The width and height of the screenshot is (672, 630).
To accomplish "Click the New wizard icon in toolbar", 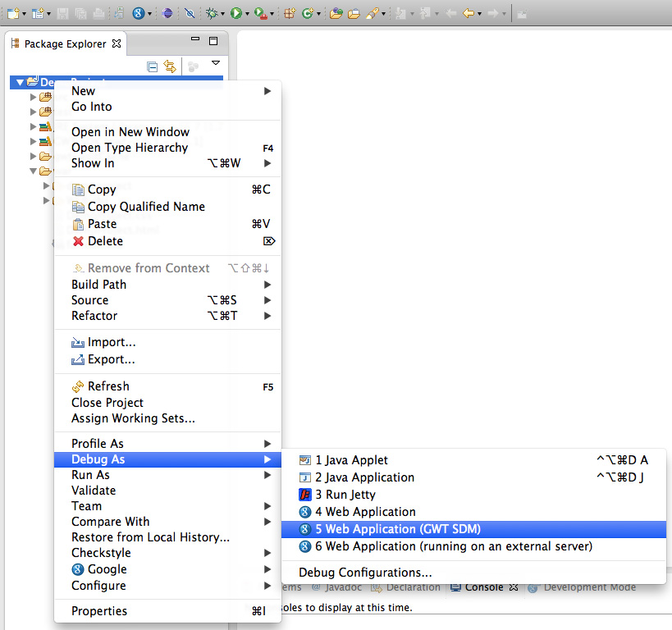I will click(x=12, y=13).
